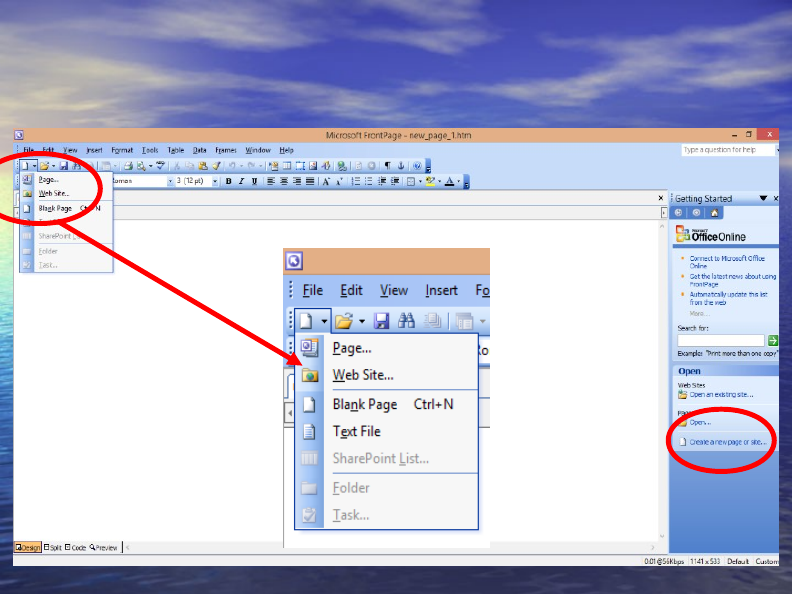Screen dimensions: 792x594
Task: Click the Stop icon in the toolbar
Action: coord(372,166)
